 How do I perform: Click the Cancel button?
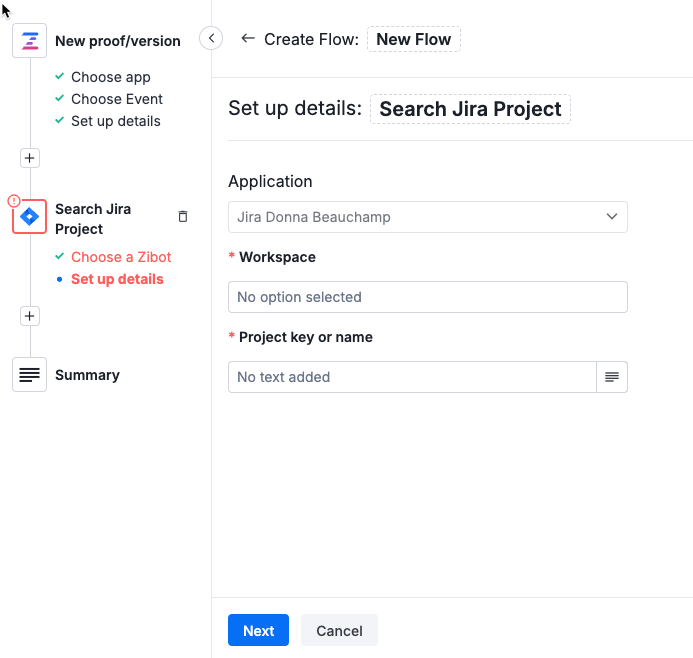(x=339, y=630)
